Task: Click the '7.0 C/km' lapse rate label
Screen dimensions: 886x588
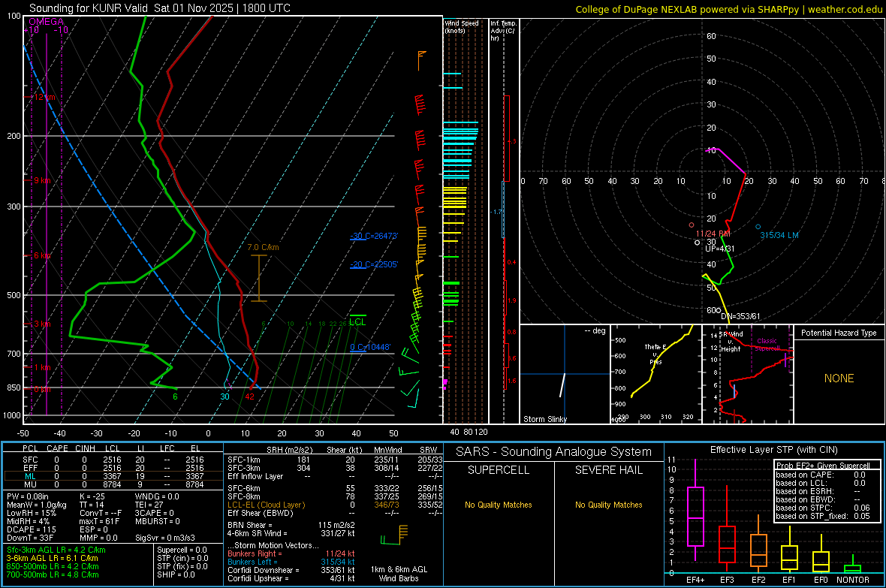Action: (x=263, y=247)
